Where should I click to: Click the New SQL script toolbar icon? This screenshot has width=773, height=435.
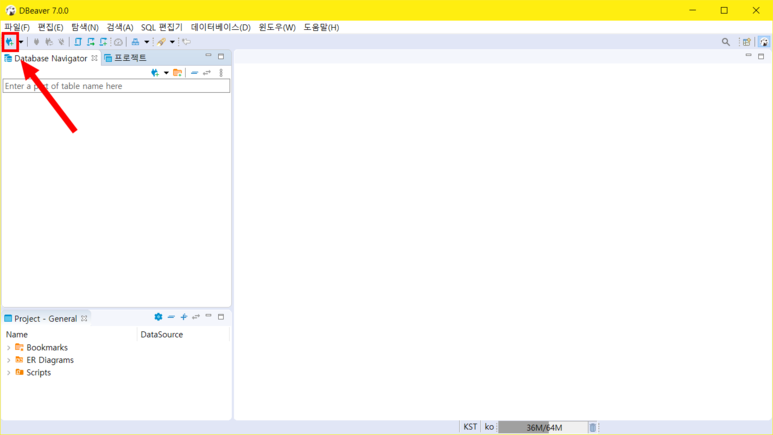[103, 42]
